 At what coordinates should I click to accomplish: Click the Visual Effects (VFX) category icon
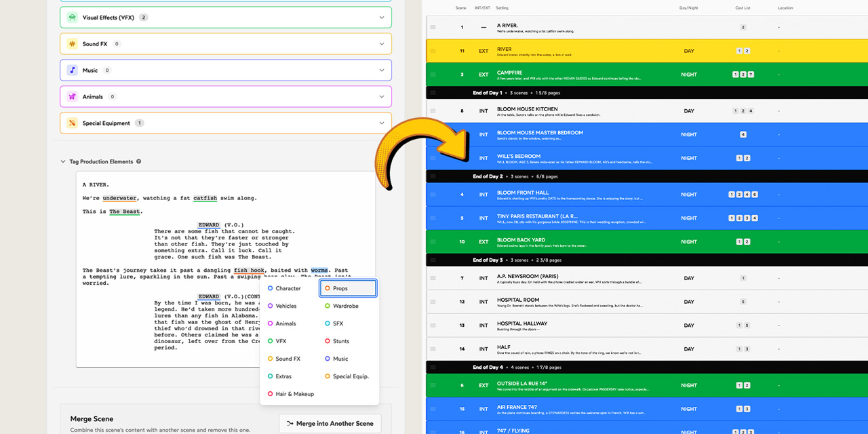tap(72, 17)
